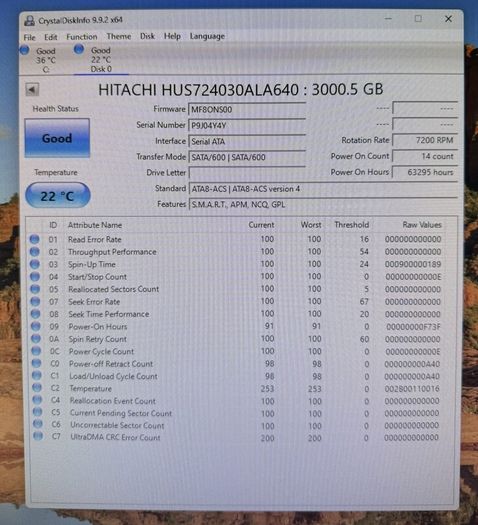
Task: Click the status icon for Reallocated Sectors Count
Action: pos(35,289)
